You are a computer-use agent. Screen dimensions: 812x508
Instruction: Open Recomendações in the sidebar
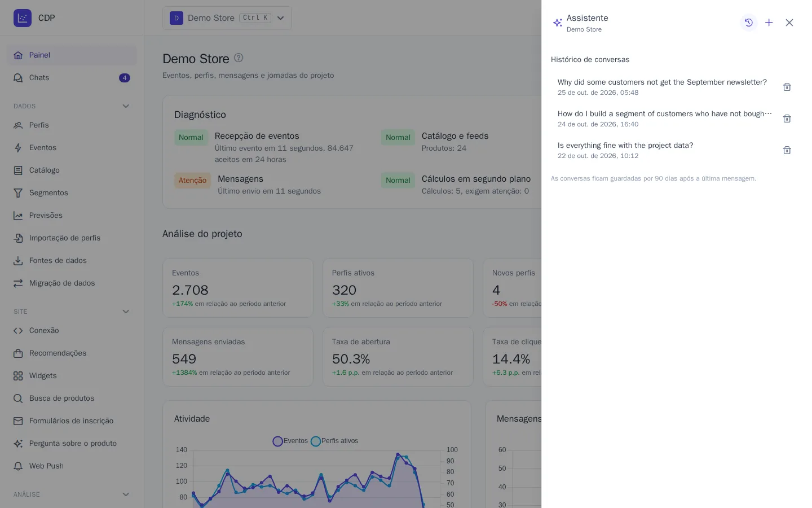tap(72, 353)
